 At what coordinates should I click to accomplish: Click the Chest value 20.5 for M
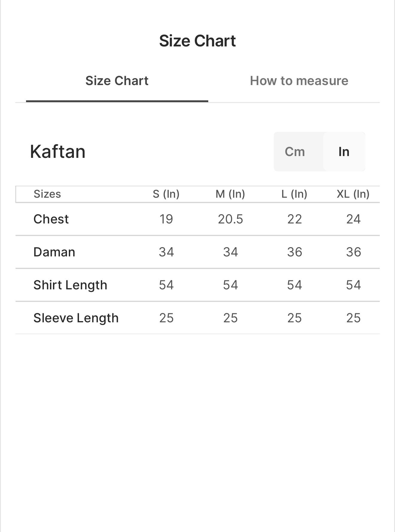pos(230,219)
